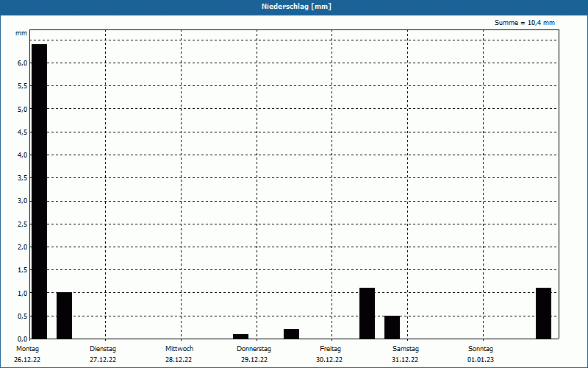The image size is (588, 368).
Task: Select the 0,2 mm bar after Donnerstag
Action: tap(291, 334)
